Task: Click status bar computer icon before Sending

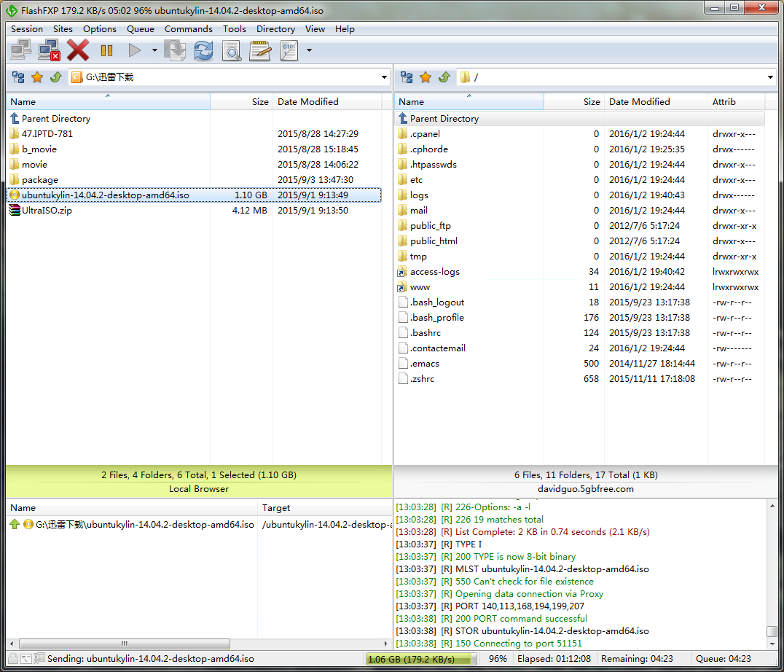Action: (x=39, y=658)
